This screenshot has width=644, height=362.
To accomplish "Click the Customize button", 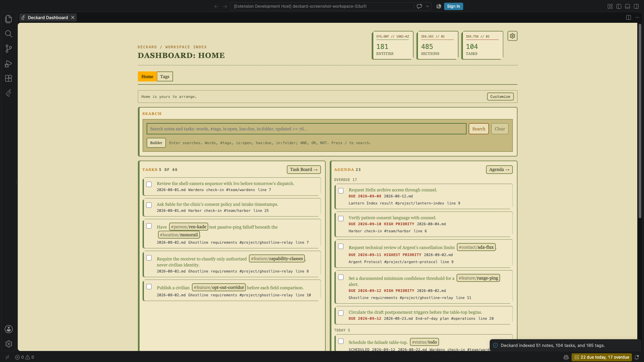I will [x=500, y=97].
